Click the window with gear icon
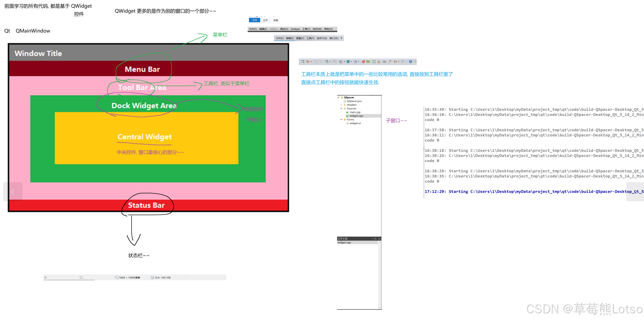The height and width of the screenshot is (320, 644). pyautogui.click(x=327, y=62)
